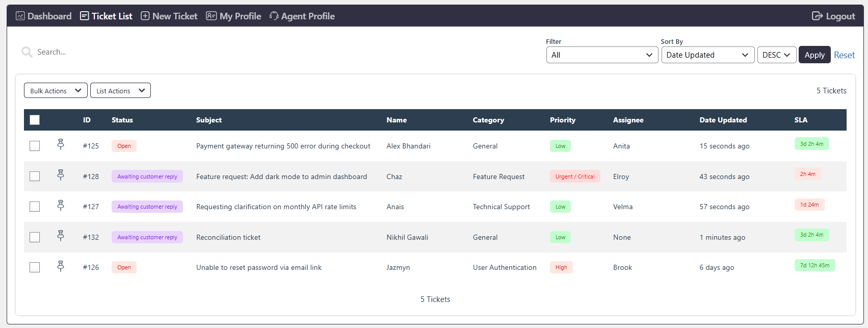Screen dimensions: 868x328
Task: Open the reset password email ticket
Action: click(259, 267)
